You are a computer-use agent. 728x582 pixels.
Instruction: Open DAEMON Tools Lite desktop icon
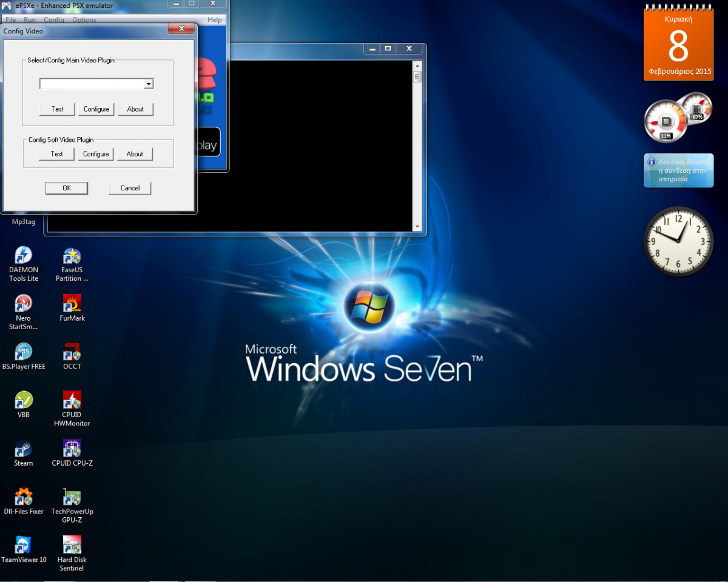(24, 264)
